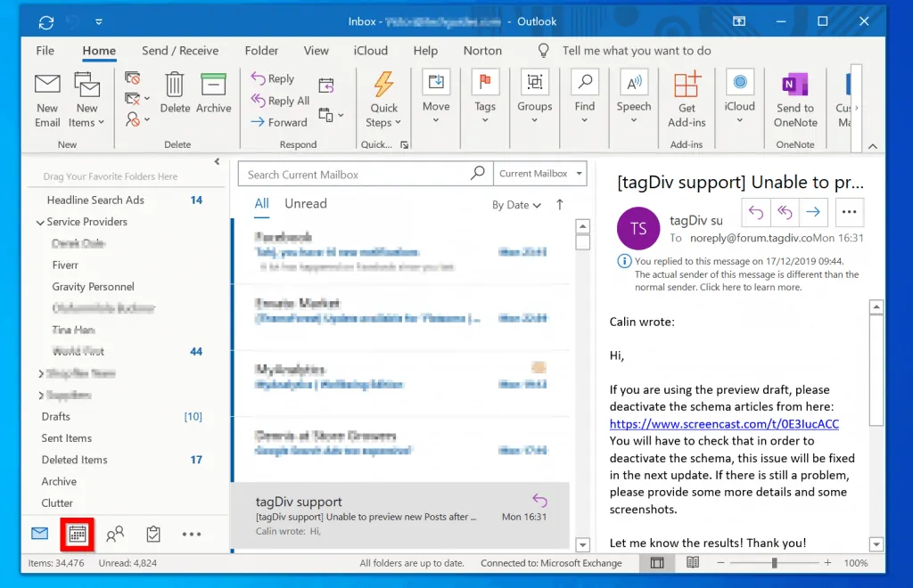Click the Get Add-ins icon

click(x=686, y=98)
